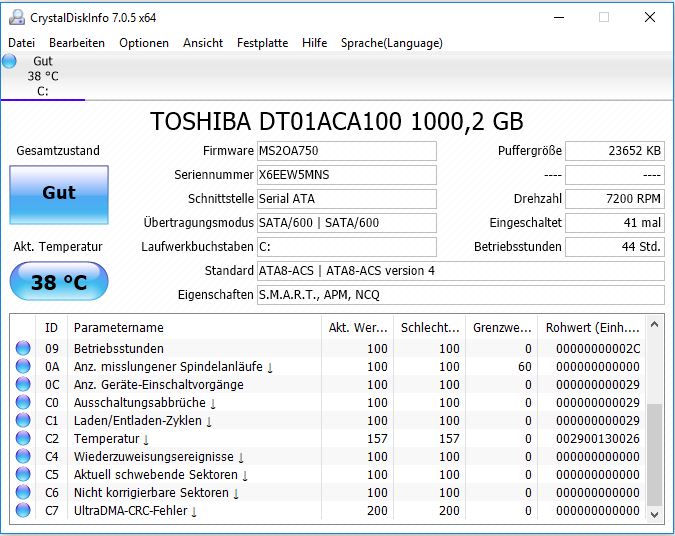
Task: Minimize the CrystalDiskInfo window
Action: (559, 18)
